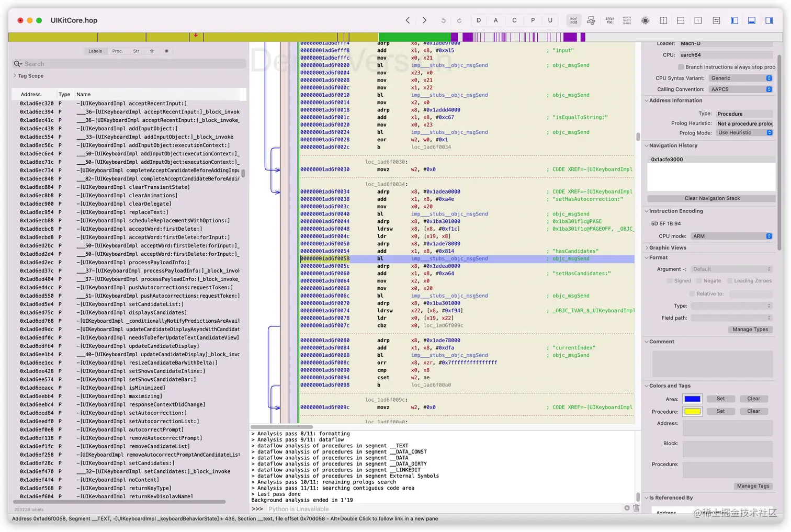Switch to hexadecimal view mode
Screen dimensions: 791x532
tap(627, 20)
